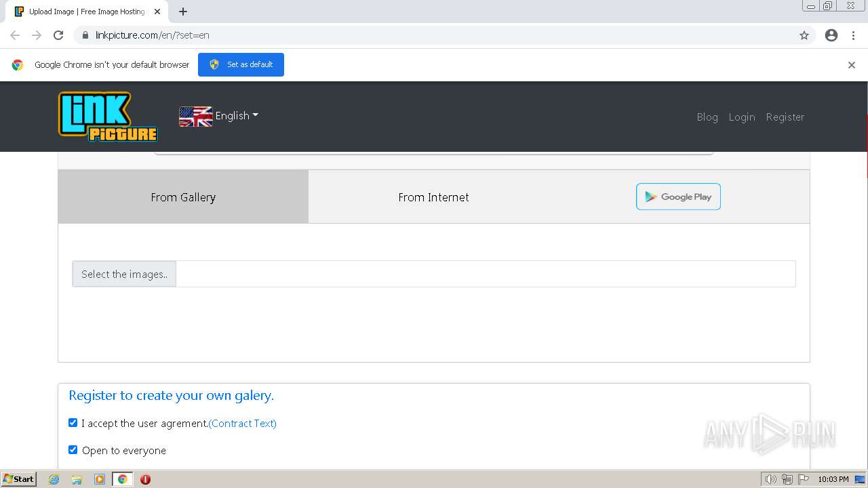Close the Upload Image browser tab

click(x=157, y=12)
